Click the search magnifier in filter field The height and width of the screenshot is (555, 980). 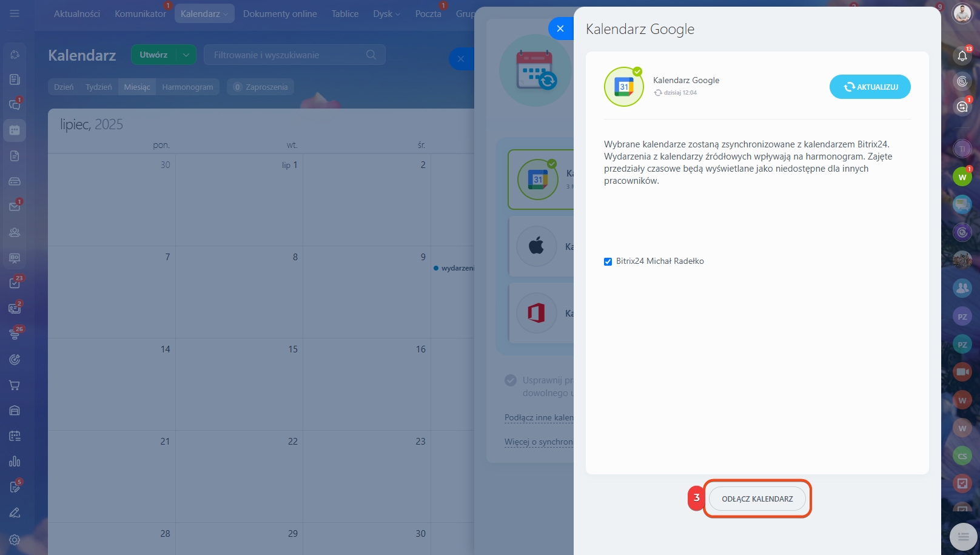point(371,55)
